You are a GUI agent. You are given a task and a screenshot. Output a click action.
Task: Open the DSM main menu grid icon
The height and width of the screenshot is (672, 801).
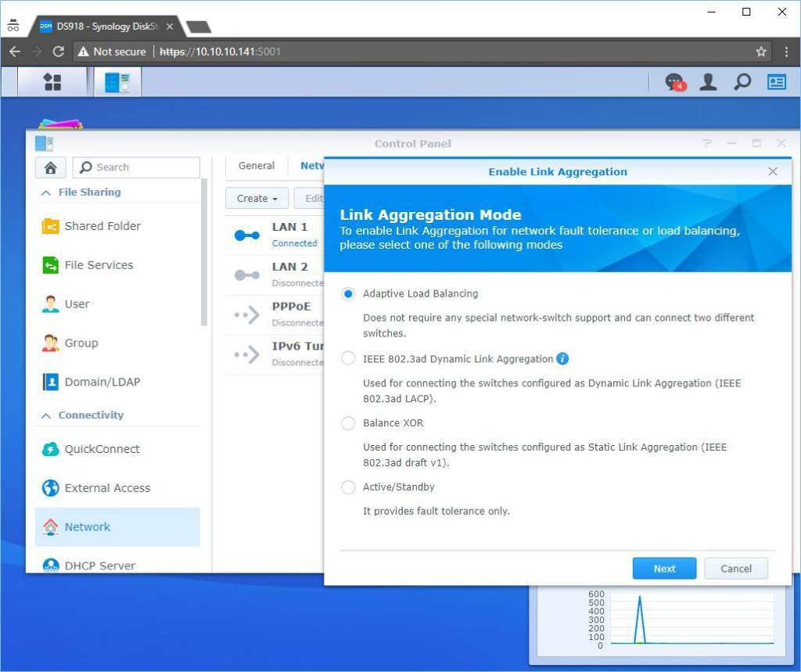[52, 81]
